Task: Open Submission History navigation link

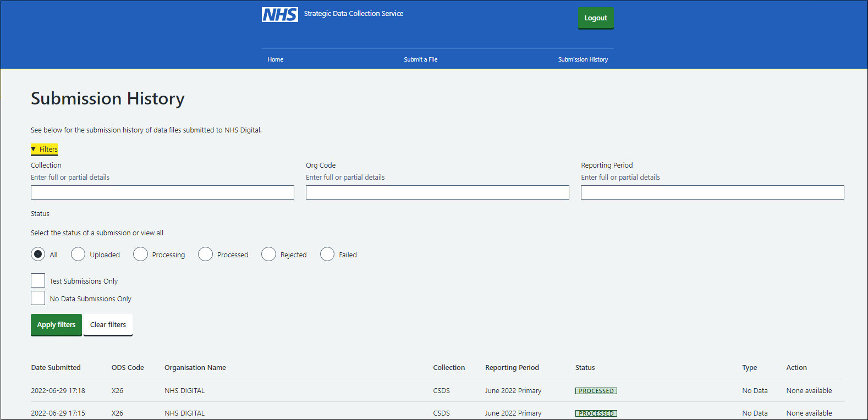Action: pyautogui.click(x=583, y=59)
